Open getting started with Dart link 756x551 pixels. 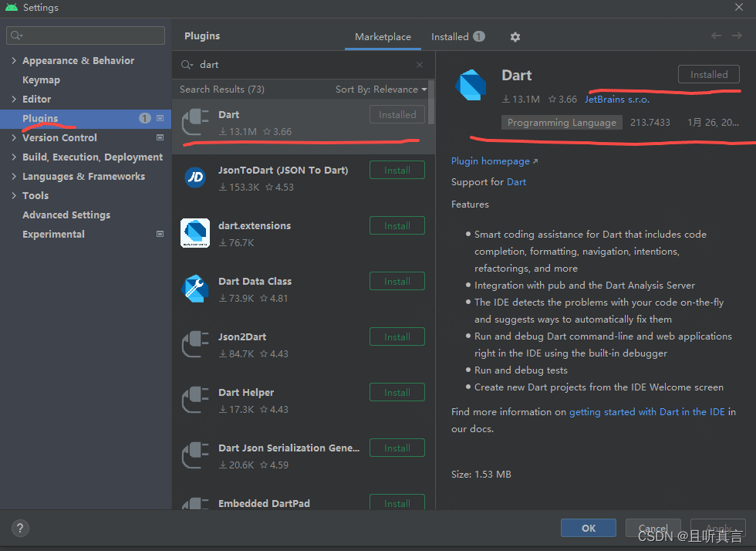coord(646,411)
